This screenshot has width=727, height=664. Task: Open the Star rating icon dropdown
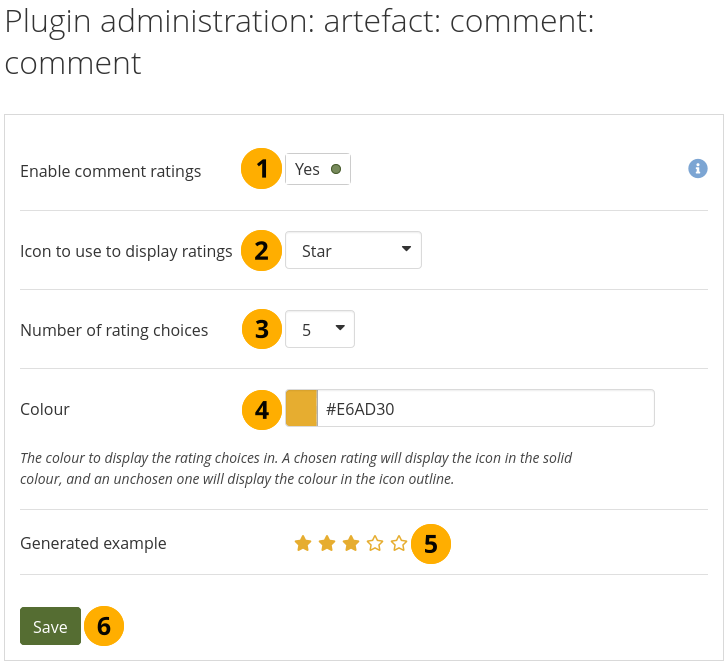coord(353,251)
